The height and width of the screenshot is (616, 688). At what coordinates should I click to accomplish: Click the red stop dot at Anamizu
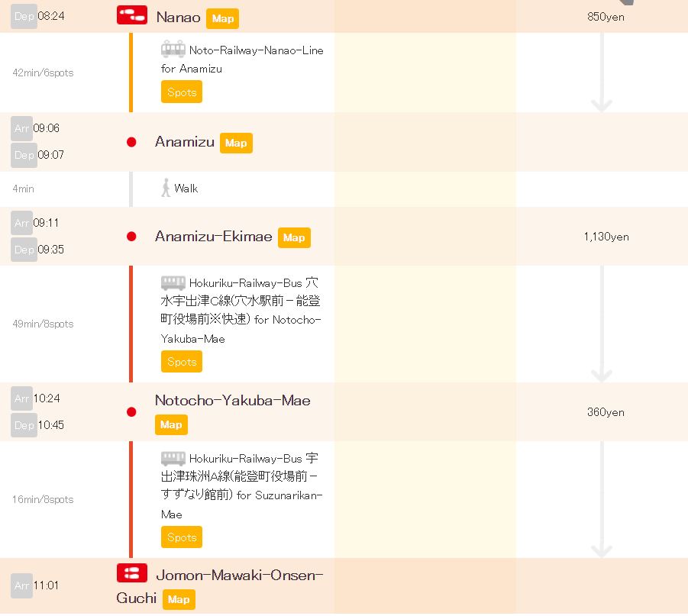131,142
